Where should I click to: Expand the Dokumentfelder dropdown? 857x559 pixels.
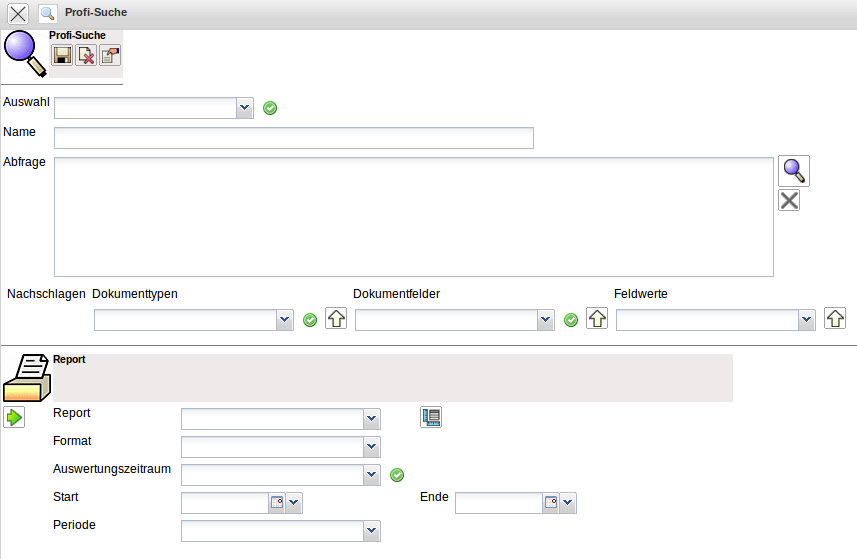[x=545, y=320]
